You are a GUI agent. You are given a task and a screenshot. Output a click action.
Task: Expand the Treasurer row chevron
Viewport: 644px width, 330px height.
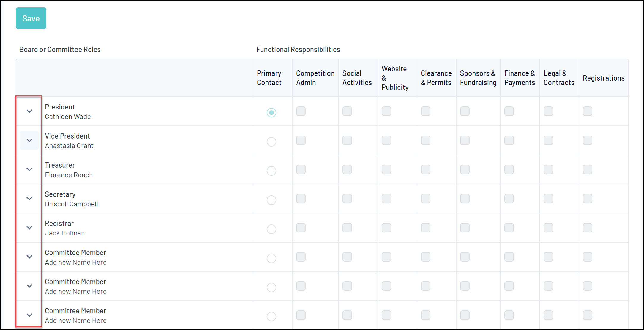click(x=29, y=169)
